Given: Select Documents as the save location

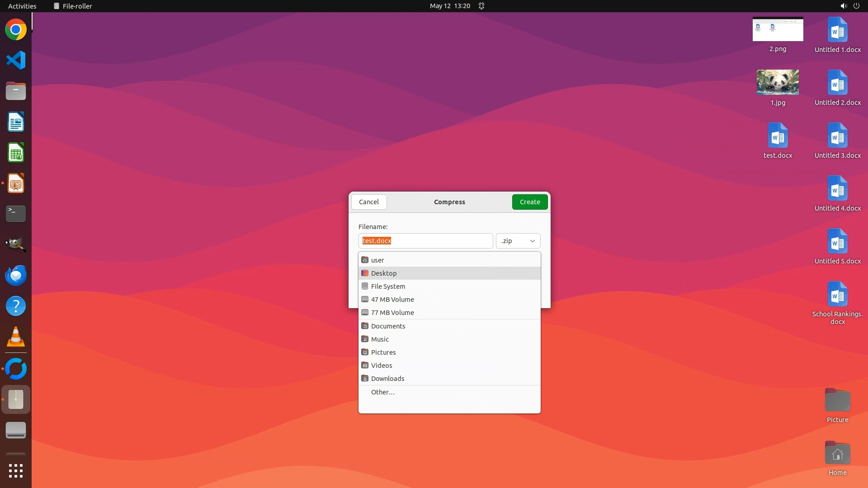Looking at the screenshot, I should tap(388, 326).
